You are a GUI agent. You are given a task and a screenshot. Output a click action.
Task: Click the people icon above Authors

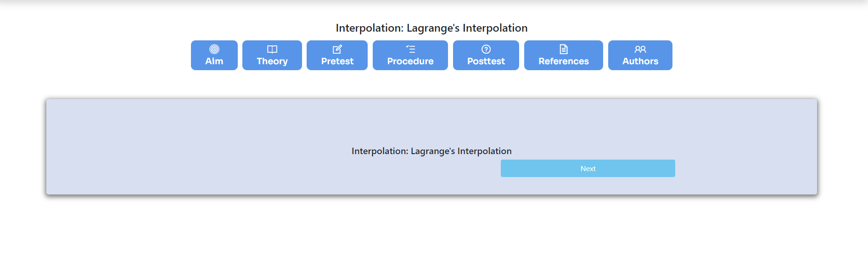tap(640, 49)
